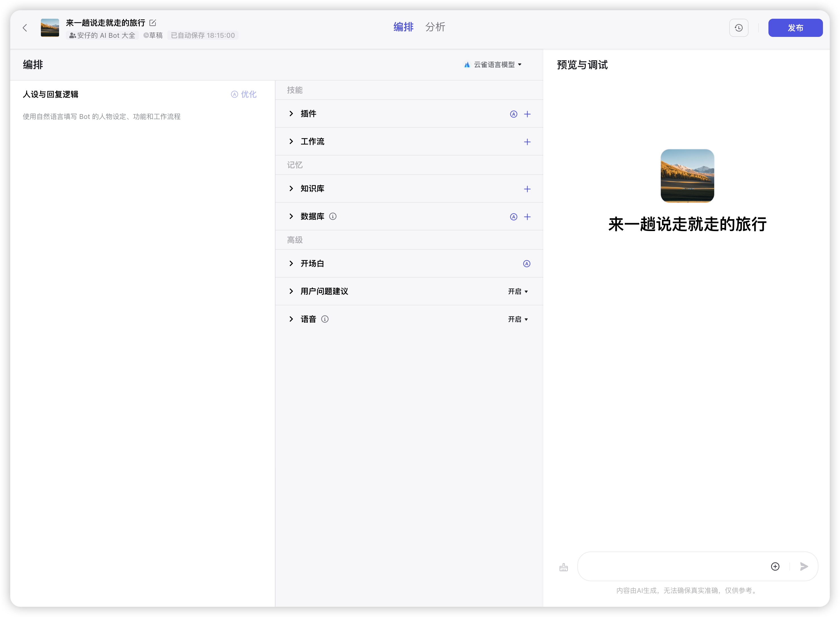The height and width of the screenshot is (617, 840).
Task: Click the 发布 publish button
Action: click(795, 28)
